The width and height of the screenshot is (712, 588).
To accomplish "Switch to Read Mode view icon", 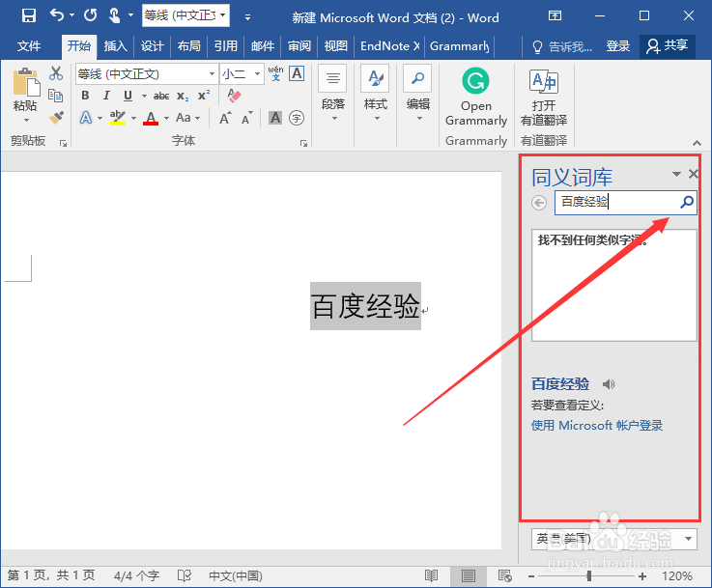I will (432, 575).
